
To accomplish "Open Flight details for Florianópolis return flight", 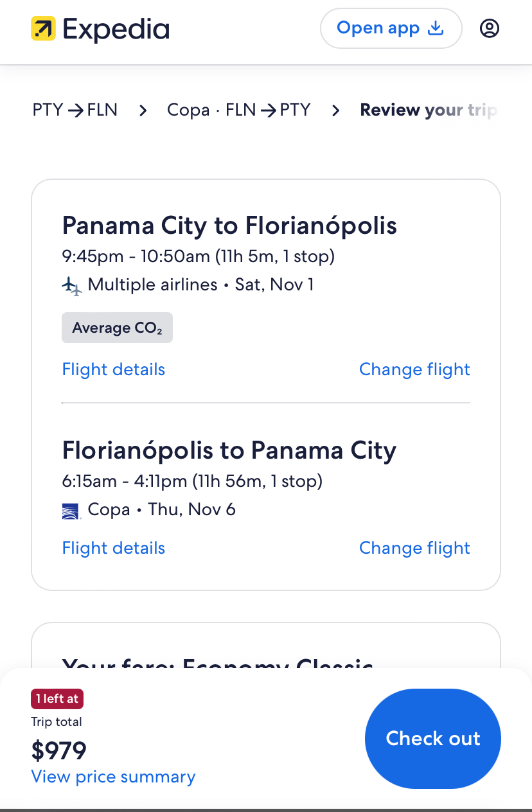I will pyautogui.click(x=114, y=548).
